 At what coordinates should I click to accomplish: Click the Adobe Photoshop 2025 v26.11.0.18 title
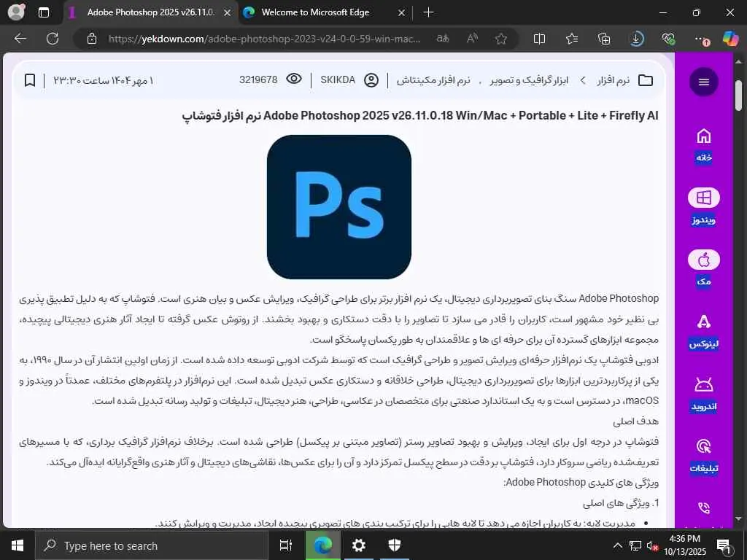(x=420, y=116)
